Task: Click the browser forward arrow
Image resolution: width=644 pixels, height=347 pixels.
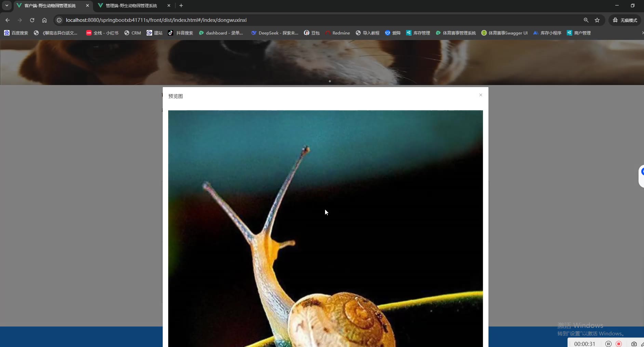Action: pyautogui.click(x=20, y=20)
